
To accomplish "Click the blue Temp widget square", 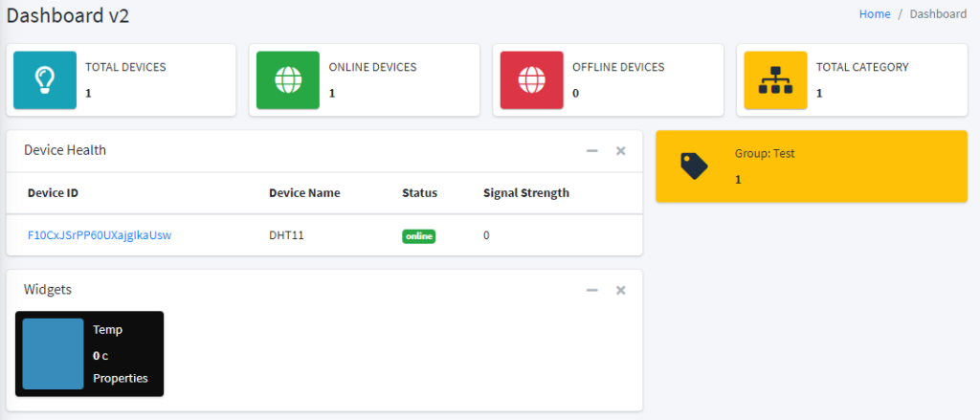I will tap(54, 354).
